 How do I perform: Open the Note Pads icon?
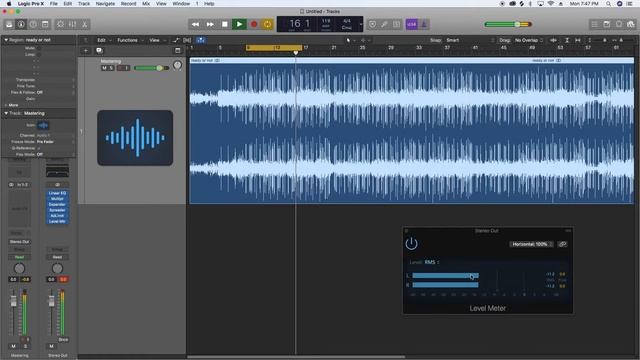click(607, 24)
